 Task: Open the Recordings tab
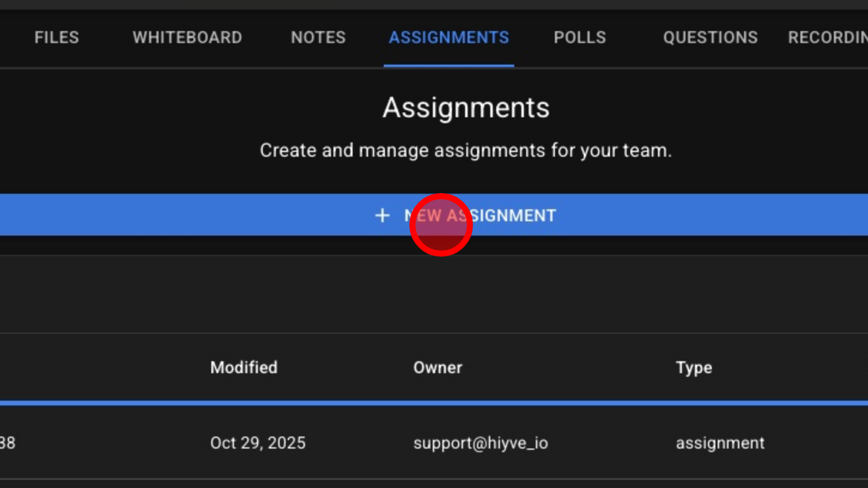[828, 38]
